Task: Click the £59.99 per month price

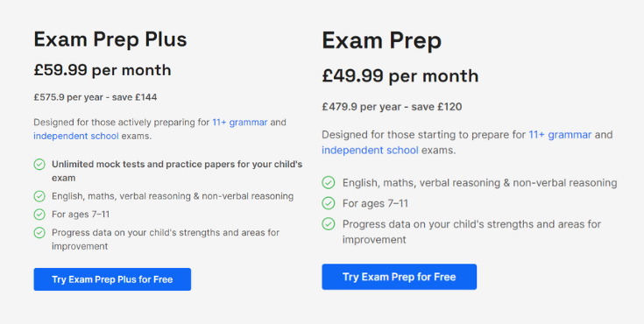Action: 103,70
